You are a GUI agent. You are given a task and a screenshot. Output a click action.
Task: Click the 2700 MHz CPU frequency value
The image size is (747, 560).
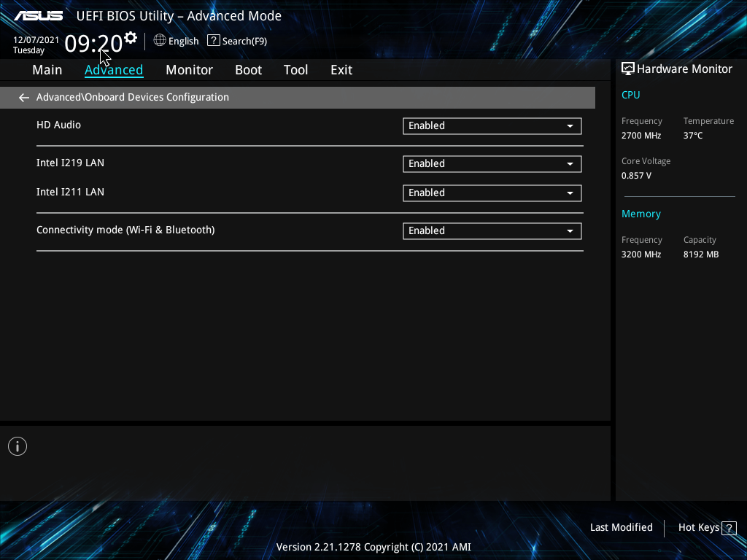coord(640,136)
